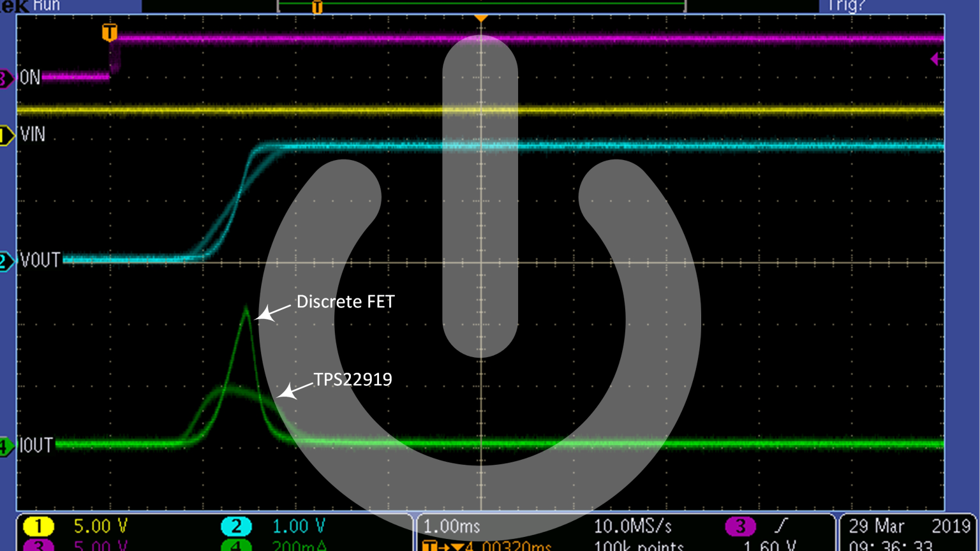
Task: Click the Run status indicator
Action: pyautogui.click(x=46, y=6)
